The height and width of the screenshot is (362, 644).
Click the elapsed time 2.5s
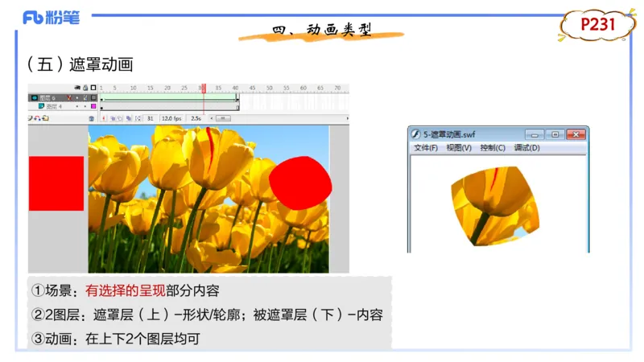[196, 118]
